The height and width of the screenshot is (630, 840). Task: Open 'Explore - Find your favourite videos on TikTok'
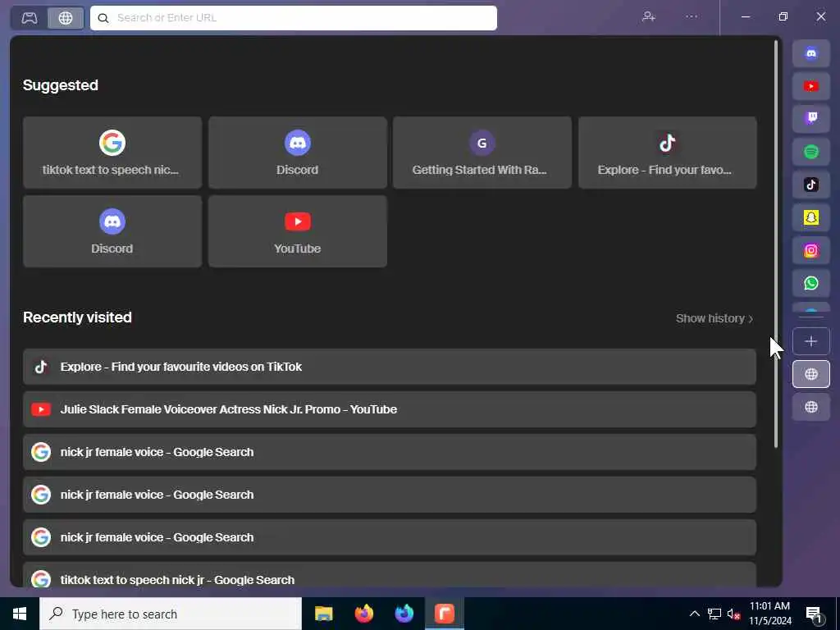click(x=390, y=367)
